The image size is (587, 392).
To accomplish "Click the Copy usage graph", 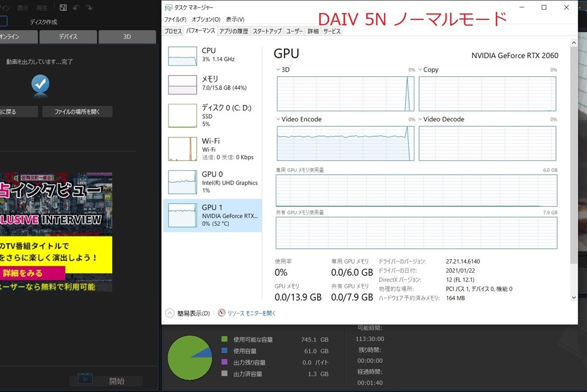I will point(487,93).
